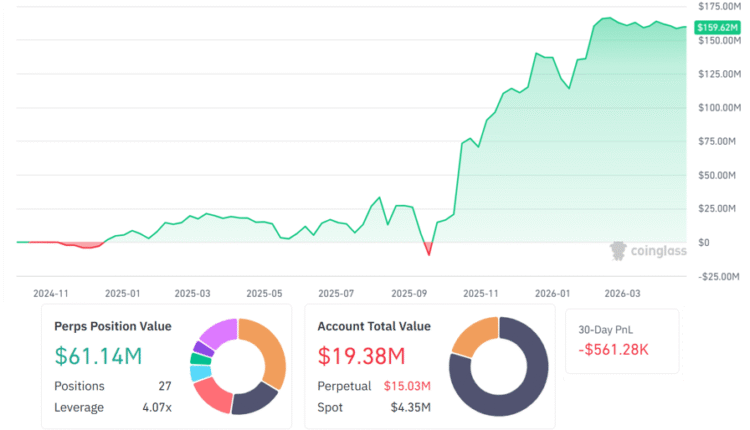750x430 pixels.
Task: Click the Account Total Value heading
Action: (x=373, y=326)
